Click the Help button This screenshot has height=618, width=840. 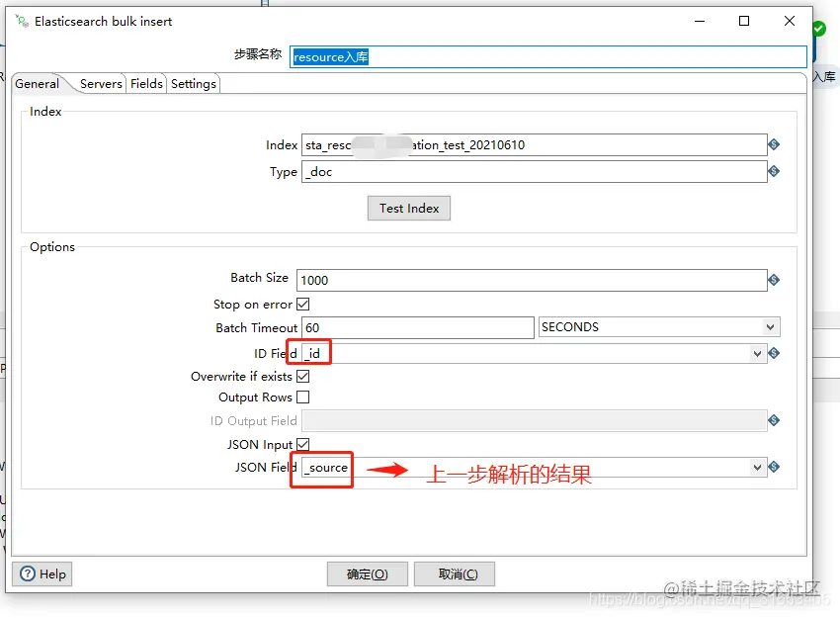point(42,574)
